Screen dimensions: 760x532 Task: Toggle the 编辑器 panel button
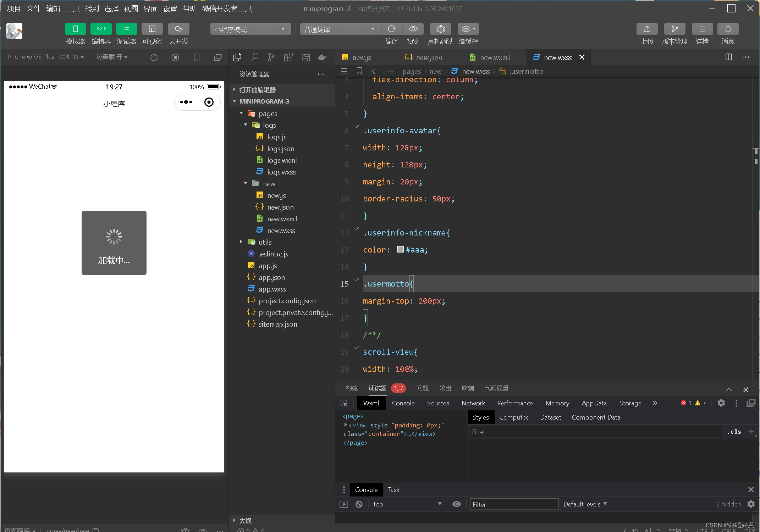pyautogui.click(x=101, y=29)
